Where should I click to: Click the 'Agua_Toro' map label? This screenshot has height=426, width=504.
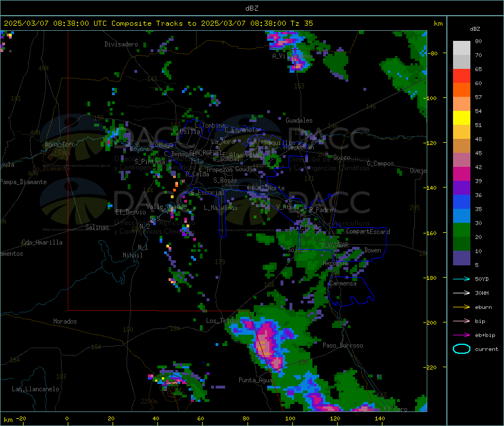pyautogui.click(x=60, y=144)
